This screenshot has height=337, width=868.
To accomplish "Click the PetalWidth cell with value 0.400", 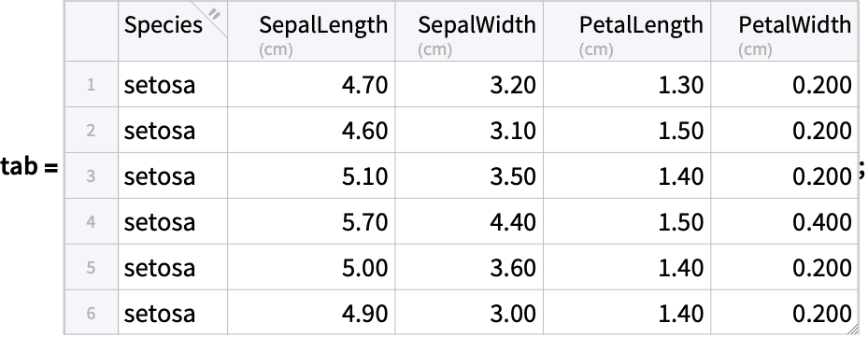I will 785,221.
